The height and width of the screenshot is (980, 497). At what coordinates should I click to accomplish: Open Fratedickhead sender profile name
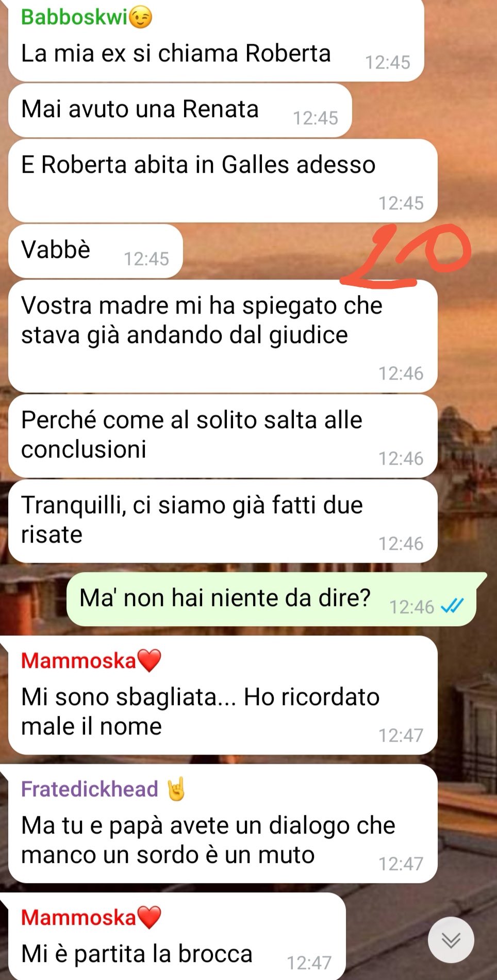pos(90,789)
